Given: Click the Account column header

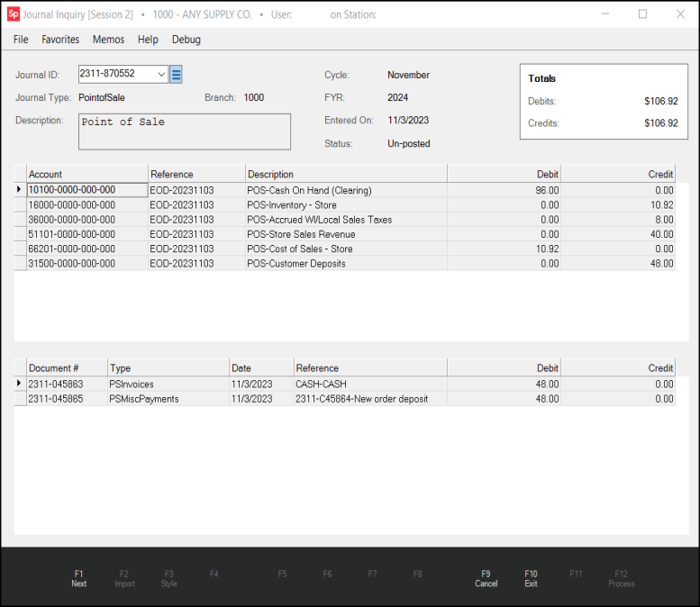Looking at the screenshot, I should pyautogui.click(x=87, y=174).
